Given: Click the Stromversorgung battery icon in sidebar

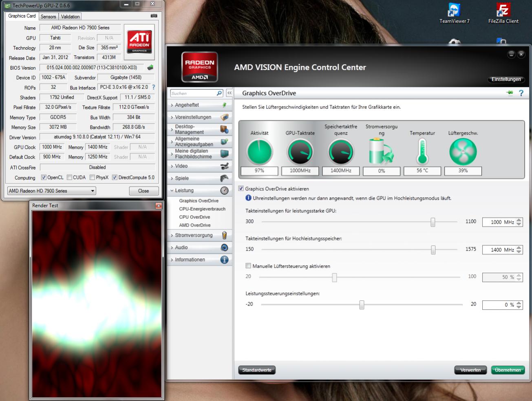Looking at the screenshot, I should (224, 235).
